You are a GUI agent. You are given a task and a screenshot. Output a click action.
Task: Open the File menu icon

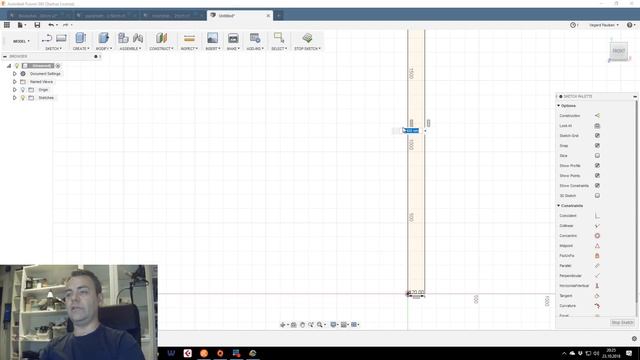coord(20,25)
